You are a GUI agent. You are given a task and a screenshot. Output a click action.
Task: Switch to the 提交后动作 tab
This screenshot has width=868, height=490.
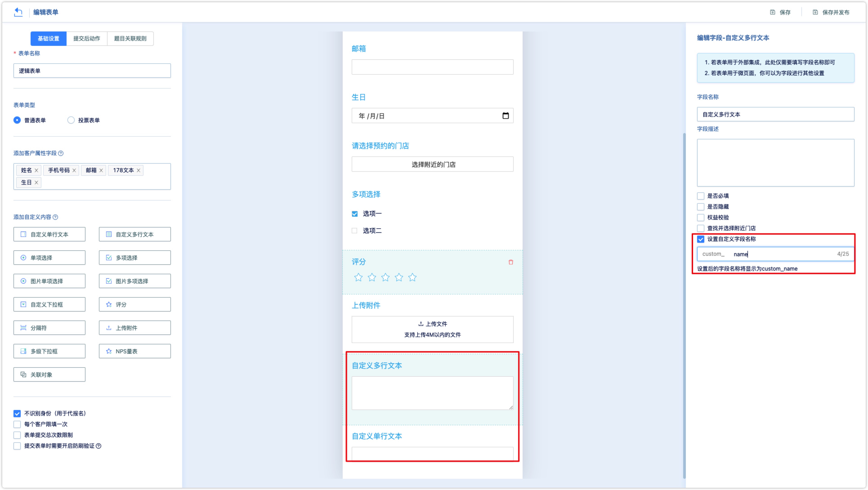coord(87,38)
